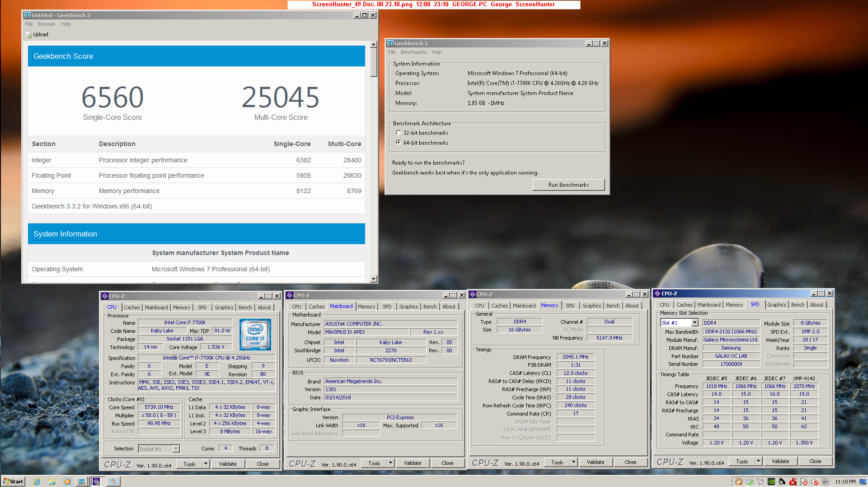868x487 pixels.
Task: Open the Socket #1 selection dropdown
Action: point(176,449)
